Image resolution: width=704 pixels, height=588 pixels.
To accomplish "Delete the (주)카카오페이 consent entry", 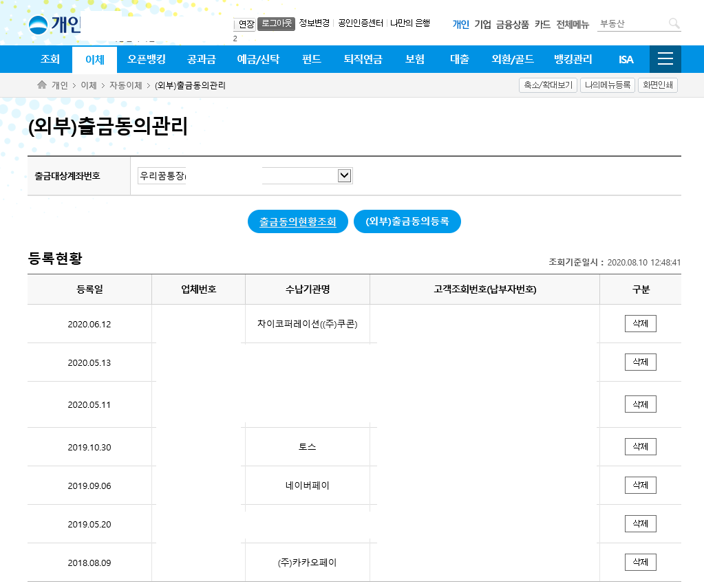I will [640, 563].
